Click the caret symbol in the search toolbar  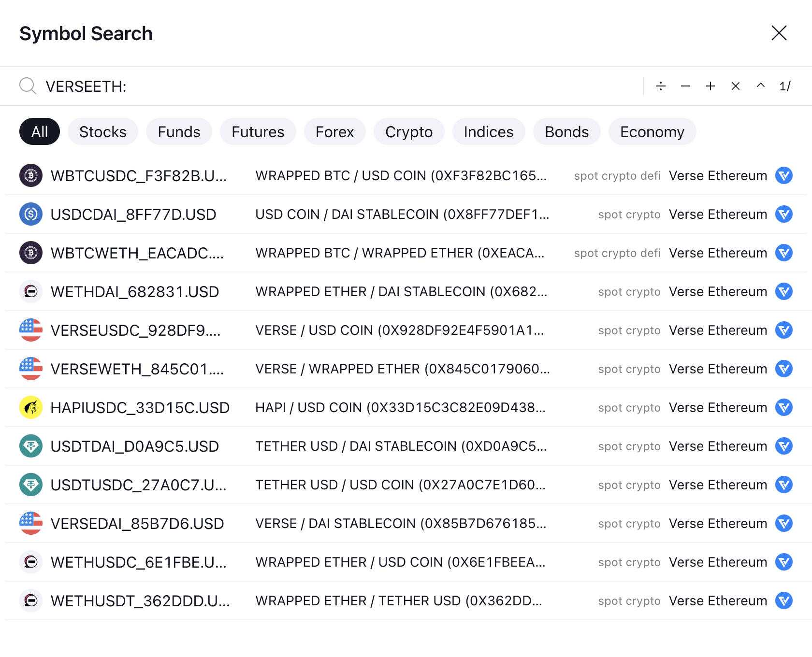point(760,86)
